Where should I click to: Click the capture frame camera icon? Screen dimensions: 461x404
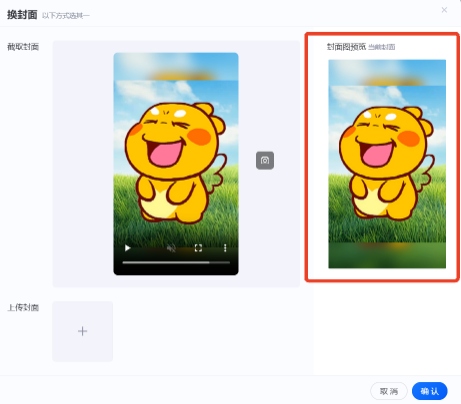(265, 160)
